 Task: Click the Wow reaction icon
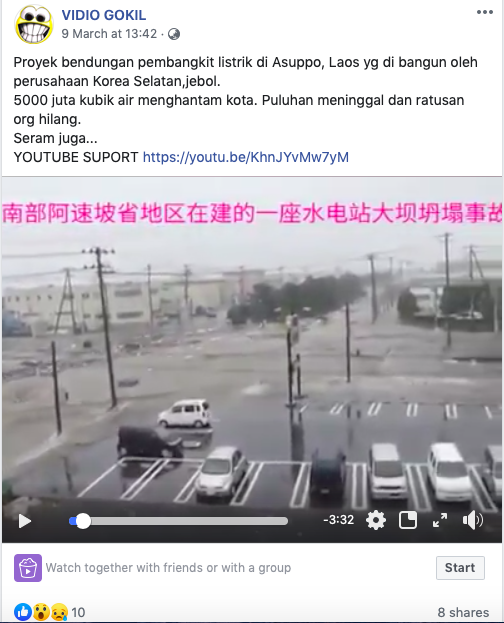pyautogui.click(x=41, y=612)
